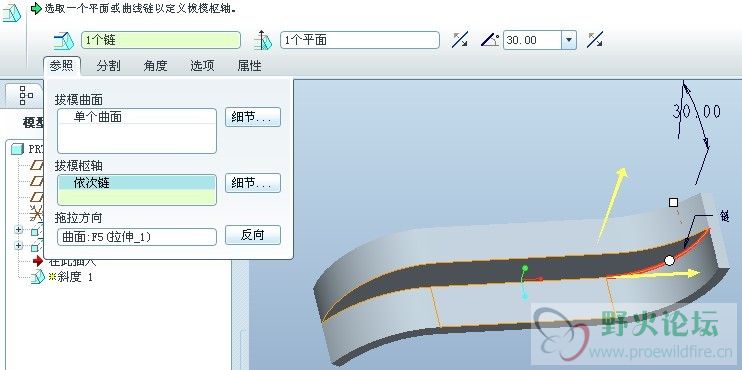This screenshot has width=742, height=370.
Task: Open the 参照 tab
Action: (62, 66)
